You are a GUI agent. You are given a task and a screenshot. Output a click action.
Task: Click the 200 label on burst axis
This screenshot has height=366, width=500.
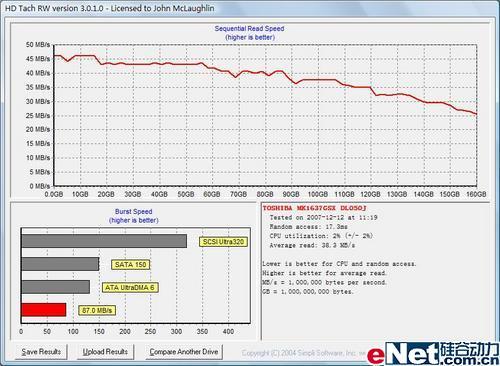click(125, 331)
